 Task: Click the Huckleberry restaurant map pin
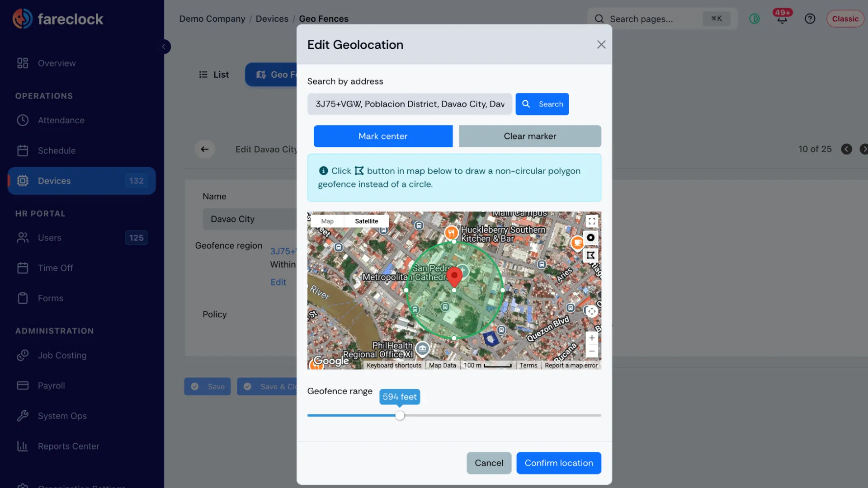point(451,233)
